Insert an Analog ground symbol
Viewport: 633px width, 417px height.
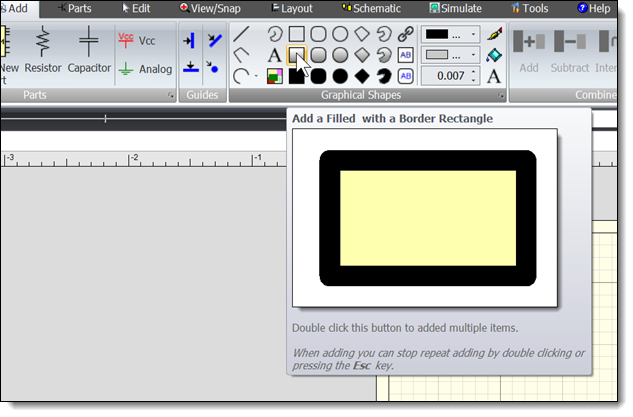[145, 69]
